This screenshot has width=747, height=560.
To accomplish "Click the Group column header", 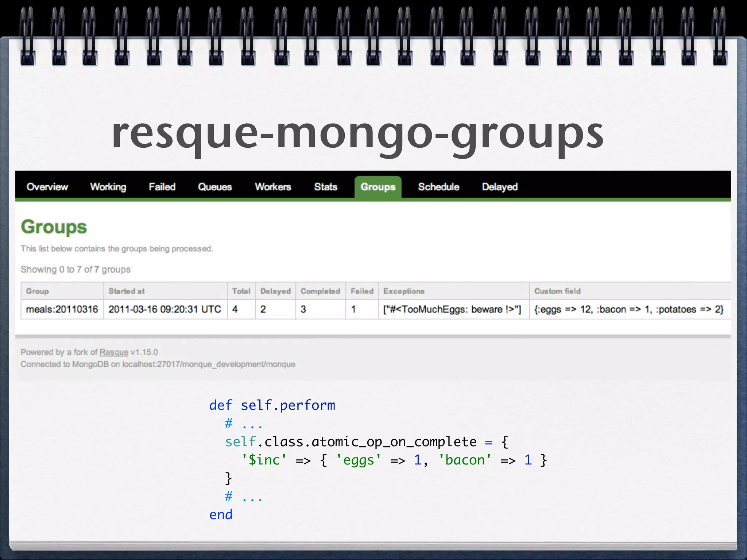I will click(62, 291).
